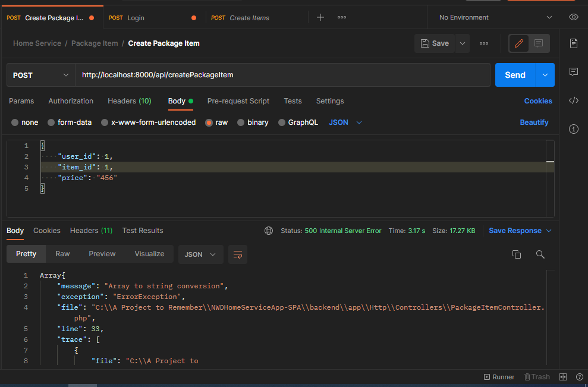Show Raw response view
The width and height of the screenshot is (588, 387).
[x=62, y=254]
